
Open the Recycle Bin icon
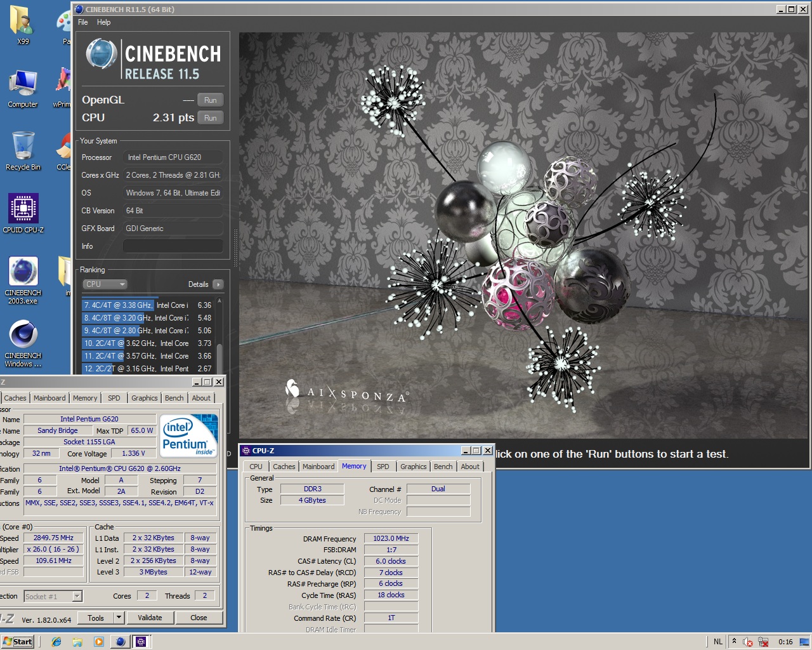coord(23,151)
